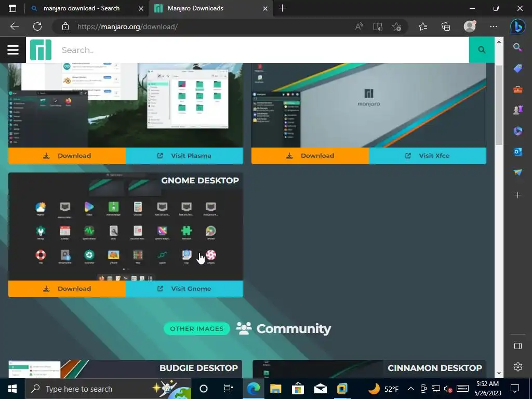Click the Manjaro logo in the header
Viewport: 532px width, 399px height.
[x=41, y=50]
